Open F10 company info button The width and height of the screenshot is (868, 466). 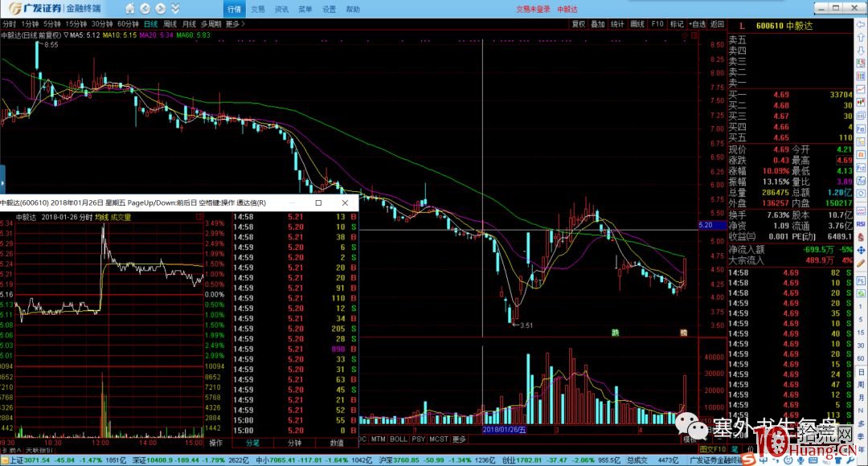tap(657, 24)
